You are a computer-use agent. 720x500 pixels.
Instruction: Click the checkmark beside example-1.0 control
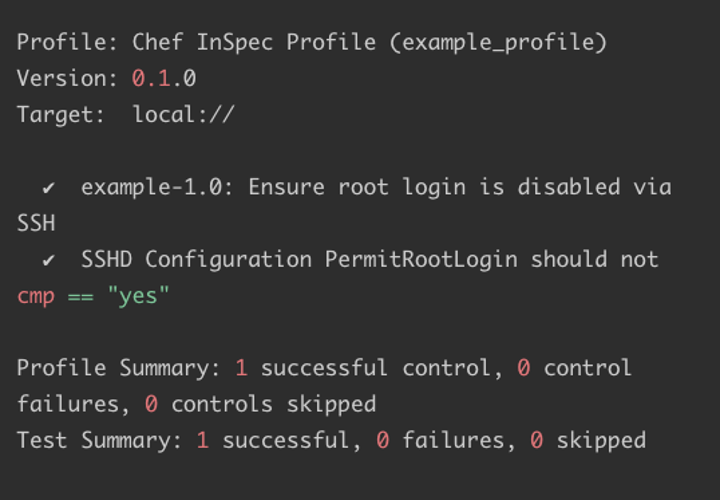(48, 188)
